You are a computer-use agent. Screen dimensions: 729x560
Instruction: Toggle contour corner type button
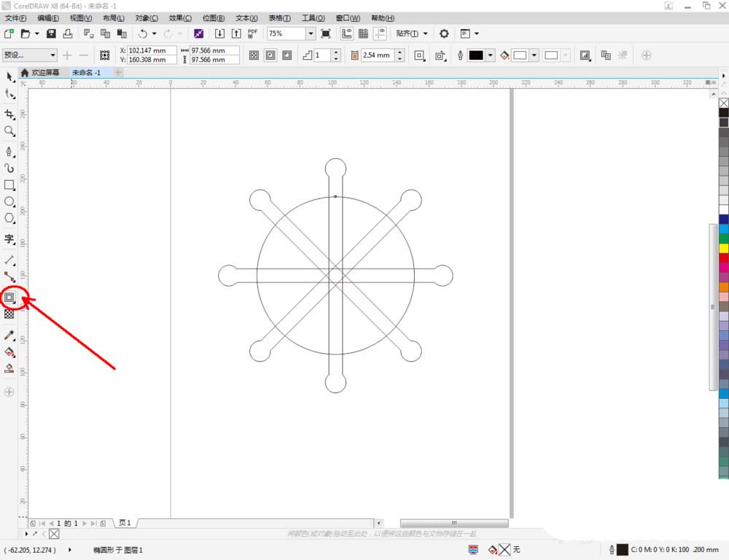click(419, 55)
